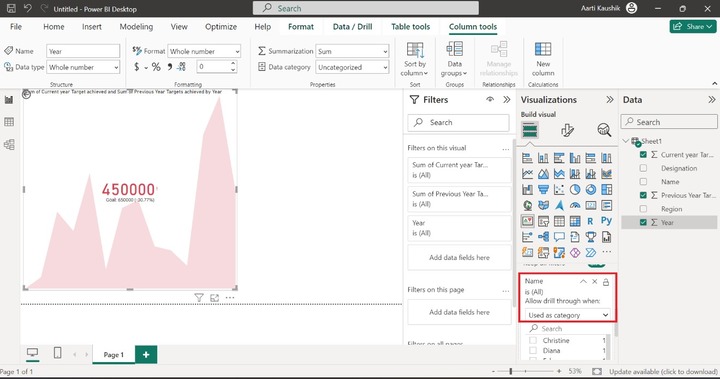This screenshot has width=720, height=379.
Task: Choose the line chart visual
Action: [527, 174]
